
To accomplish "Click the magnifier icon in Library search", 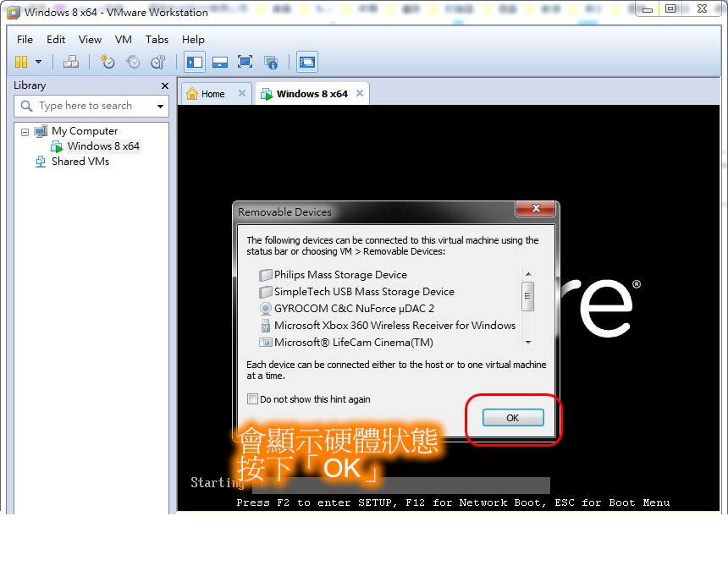I will pos(26,106).
